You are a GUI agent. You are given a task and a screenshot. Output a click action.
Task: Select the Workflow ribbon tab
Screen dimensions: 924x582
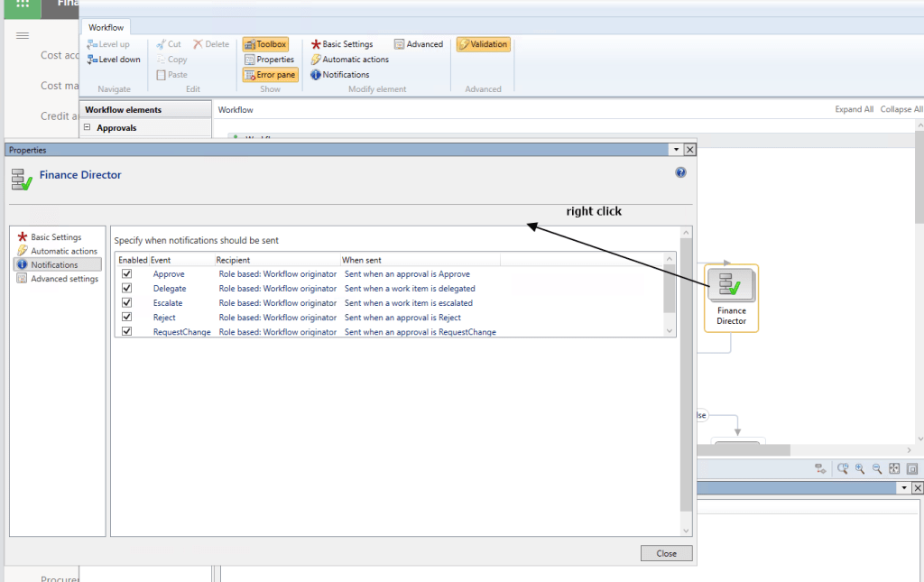tap(106, 28)
